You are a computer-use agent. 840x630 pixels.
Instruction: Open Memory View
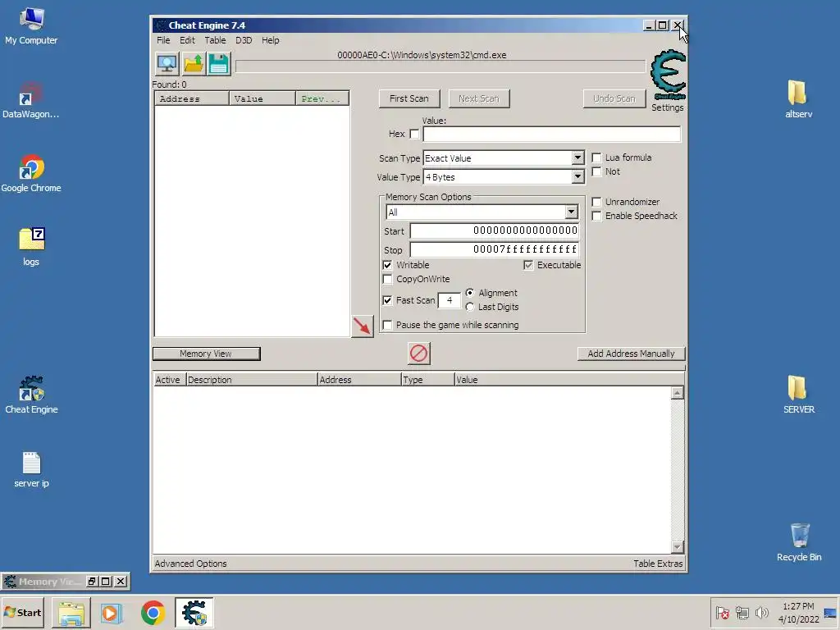[206, 354]
